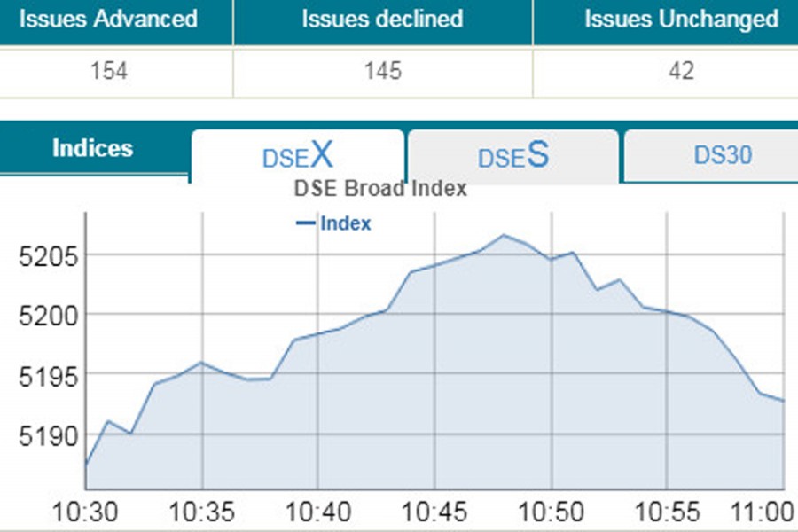The height and width of the screenshot is (532, 798).
Task: Click the Issues declined column header
Action: (382, 19)
